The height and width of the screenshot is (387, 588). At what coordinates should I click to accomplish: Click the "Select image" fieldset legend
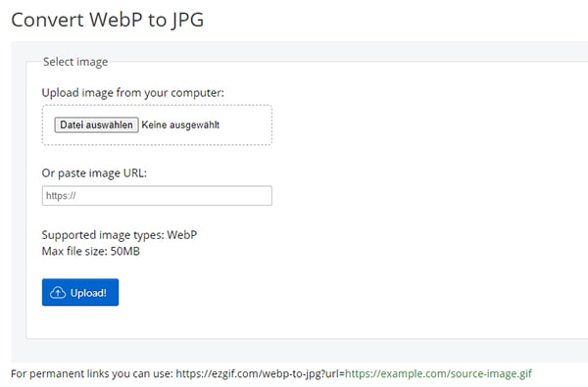[75, 62]
